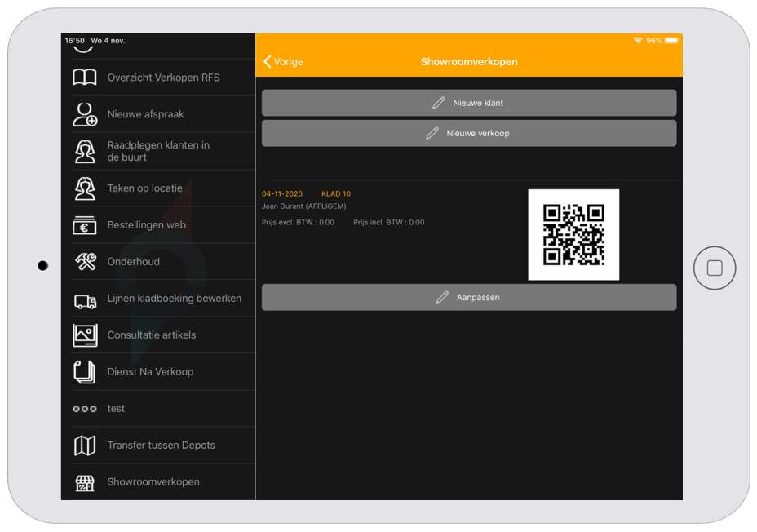Select the KLAD 10 sale entry label
Screen dimensions: 757x532
click(336, 194)
